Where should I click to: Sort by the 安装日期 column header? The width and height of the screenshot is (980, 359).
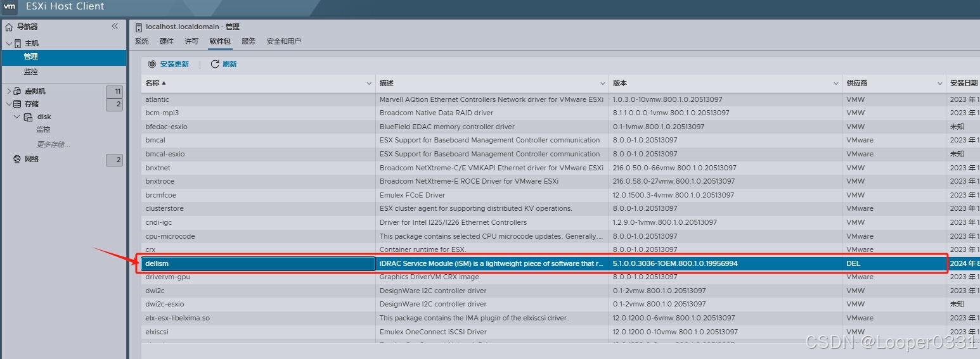tap(964, 84)
